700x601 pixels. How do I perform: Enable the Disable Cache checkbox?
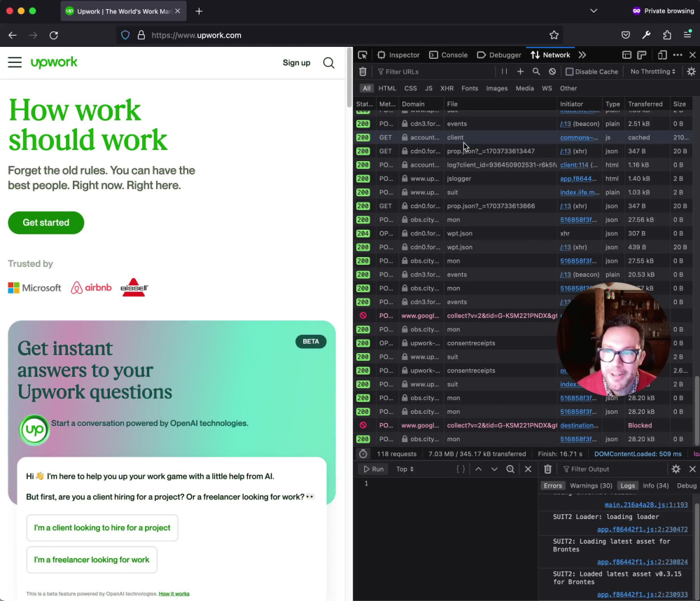[x=570, y=71]
